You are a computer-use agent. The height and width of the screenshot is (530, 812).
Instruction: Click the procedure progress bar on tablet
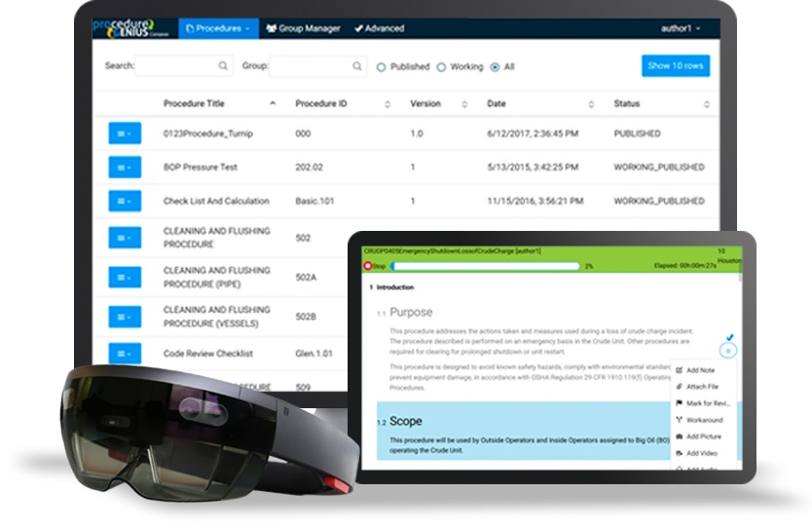(x=485, y=266)
